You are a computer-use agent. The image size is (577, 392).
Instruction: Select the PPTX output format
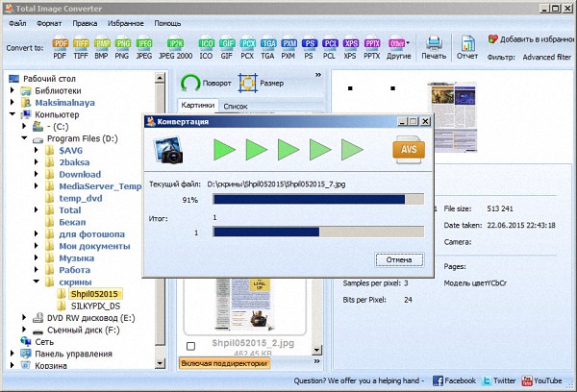point(373,46)
